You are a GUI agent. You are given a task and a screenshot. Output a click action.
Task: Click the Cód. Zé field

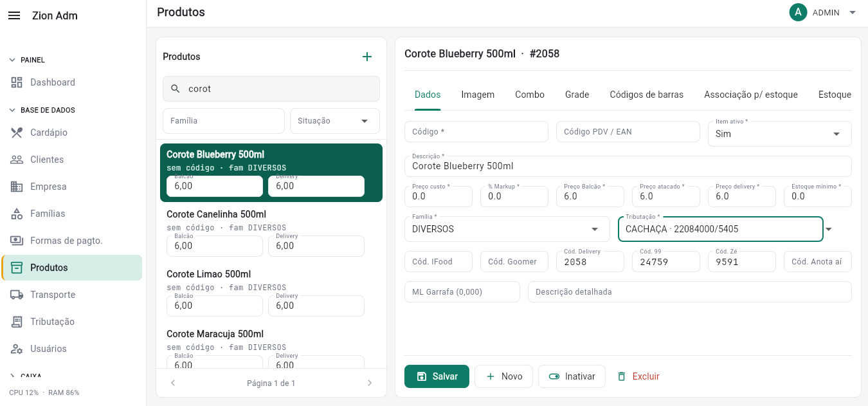pyautogui.click(x=742, y=262)
